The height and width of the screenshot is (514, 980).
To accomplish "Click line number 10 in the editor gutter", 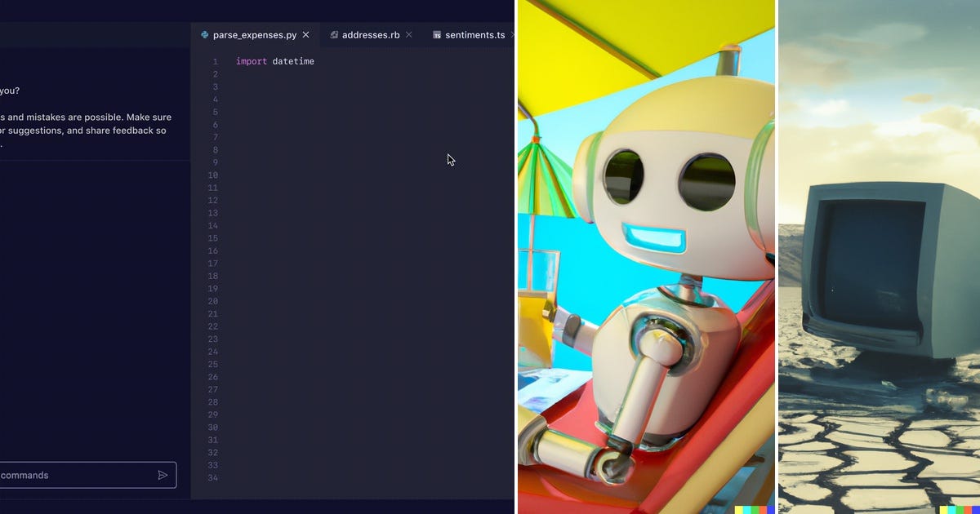I will [212, 175].
